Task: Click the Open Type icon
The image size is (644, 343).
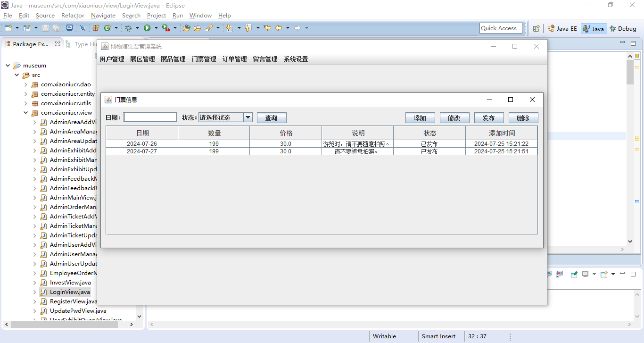Action: 187,28
